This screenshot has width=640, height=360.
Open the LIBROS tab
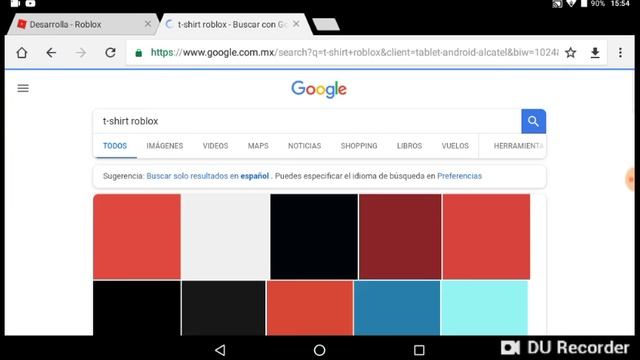point(409,146)
